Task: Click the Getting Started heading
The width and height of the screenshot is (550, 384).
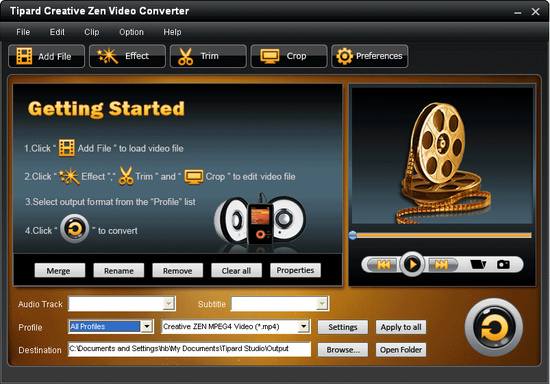Action: [106, 109]
